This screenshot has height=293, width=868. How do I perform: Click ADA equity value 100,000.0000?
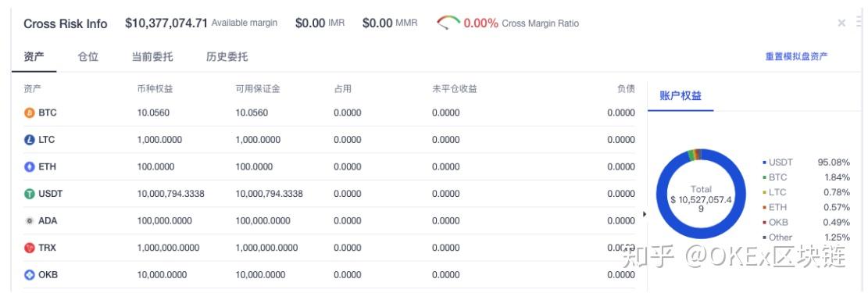click(164, 221)
